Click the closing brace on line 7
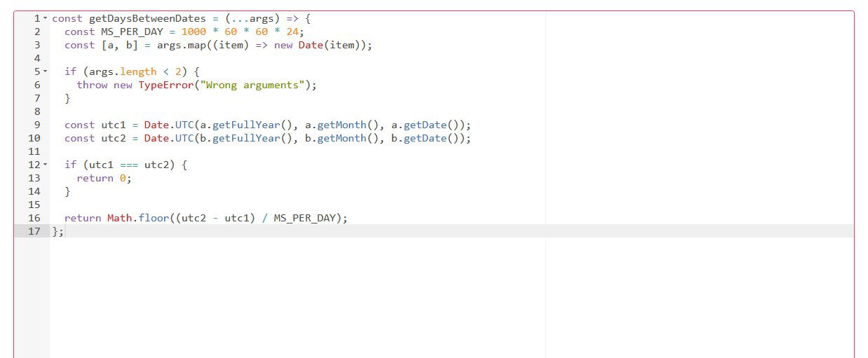The width and height of the screenshot is (868, 358). click(x=67, y=98)
